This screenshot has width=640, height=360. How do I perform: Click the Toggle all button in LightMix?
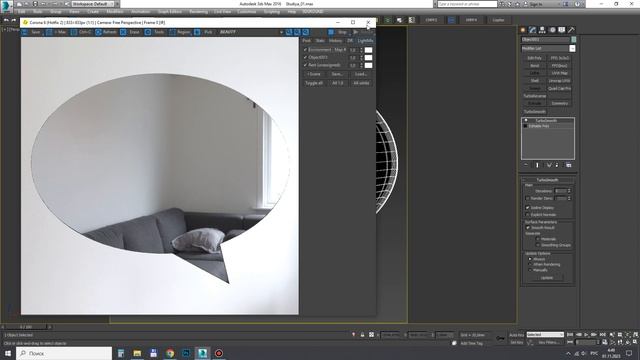pyautogui.click(x=314, y=83)
